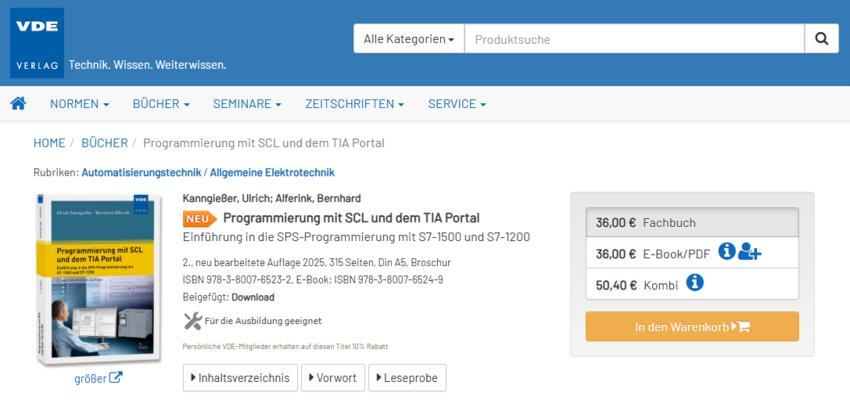Click the Beigefügt: Download text
This screenshot has width=850, height=407.
pyautogui.click(x=228, y=297)
